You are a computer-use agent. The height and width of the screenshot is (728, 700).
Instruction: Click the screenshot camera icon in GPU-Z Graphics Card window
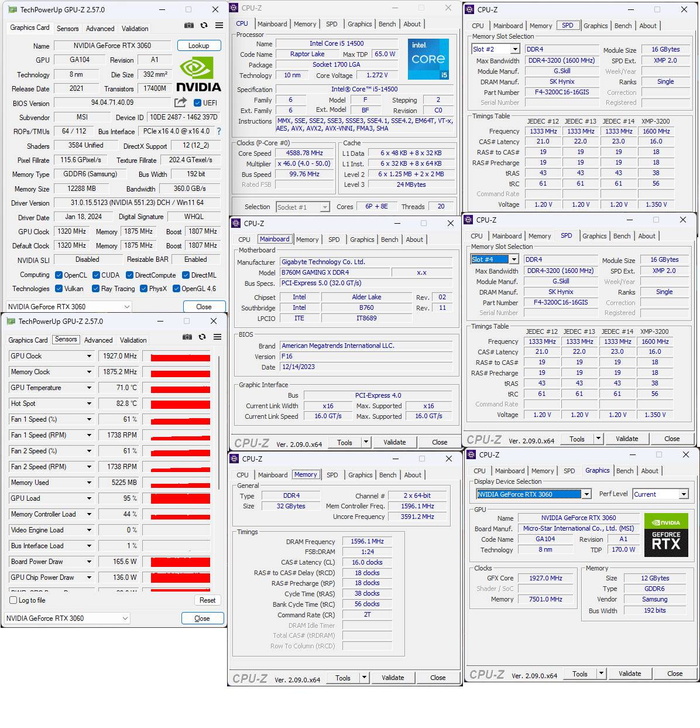189,25
